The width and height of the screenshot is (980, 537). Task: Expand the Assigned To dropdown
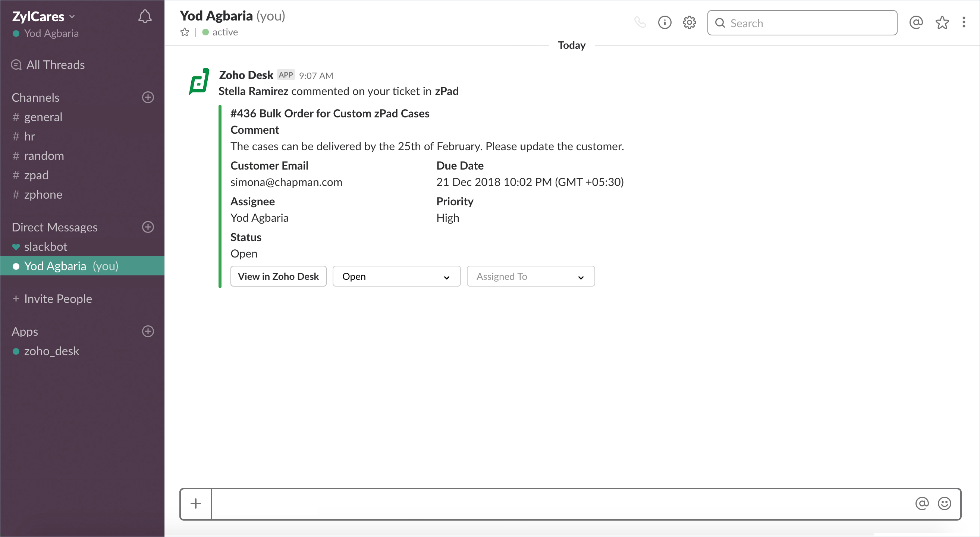click(530, 277)
